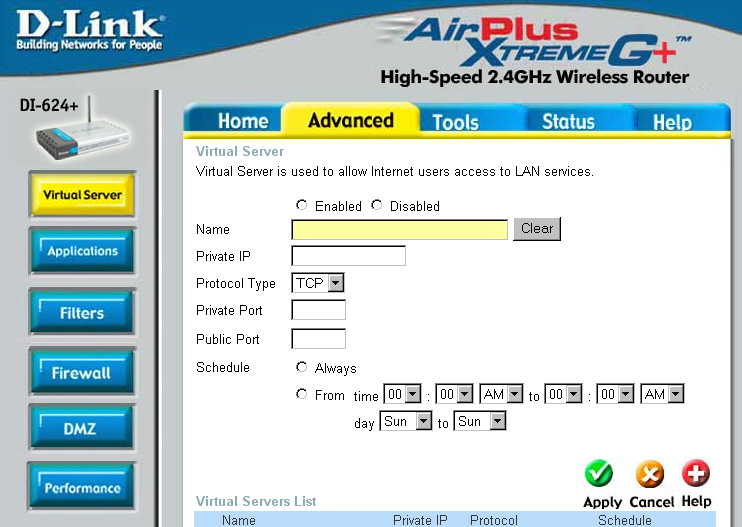Click the Virtual Server page heading
742x527 pixels.
coord(240,151)
